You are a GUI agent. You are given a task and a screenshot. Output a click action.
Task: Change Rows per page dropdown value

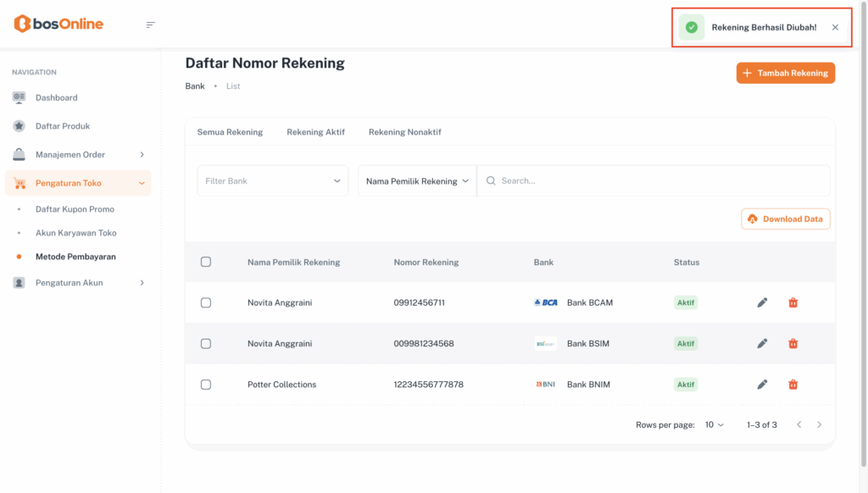(715, 424)
